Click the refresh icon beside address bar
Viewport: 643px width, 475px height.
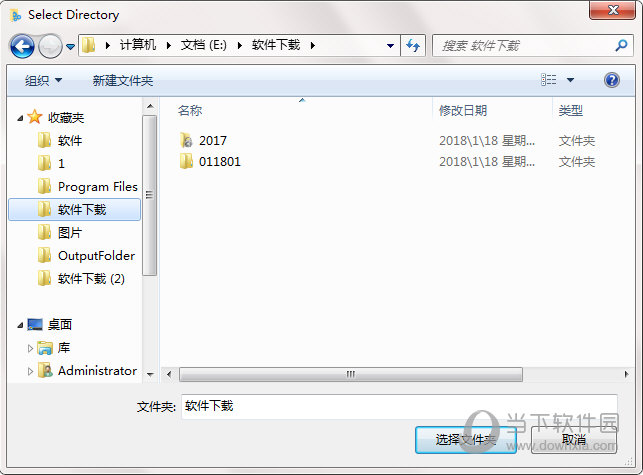tap(413, 45)
